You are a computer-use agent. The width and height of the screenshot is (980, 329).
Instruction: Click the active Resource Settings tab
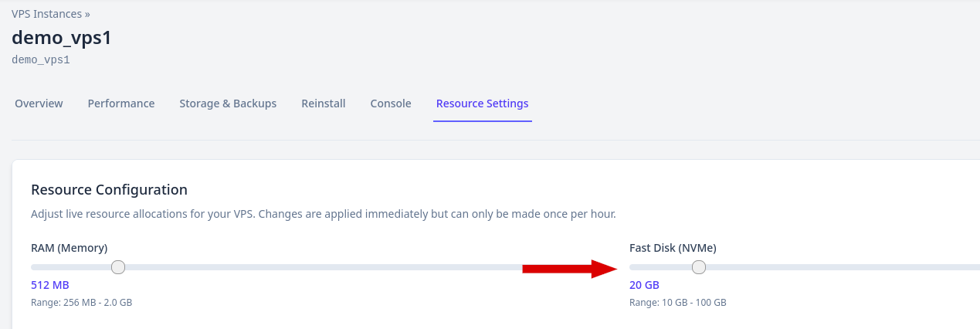pos(482,103)
